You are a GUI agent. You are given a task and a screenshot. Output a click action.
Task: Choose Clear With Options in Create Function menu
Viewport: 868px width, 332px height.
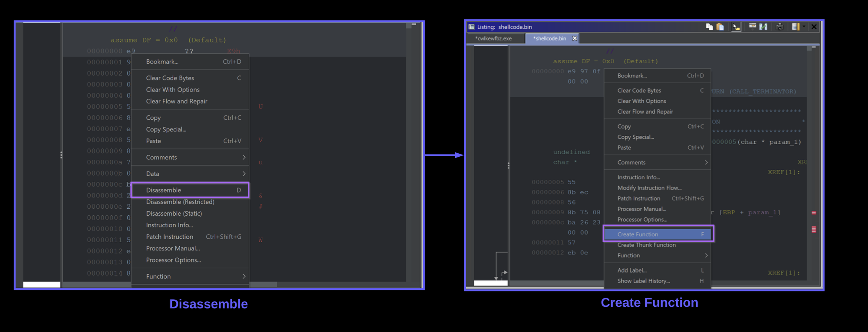(x=658, y=101)
